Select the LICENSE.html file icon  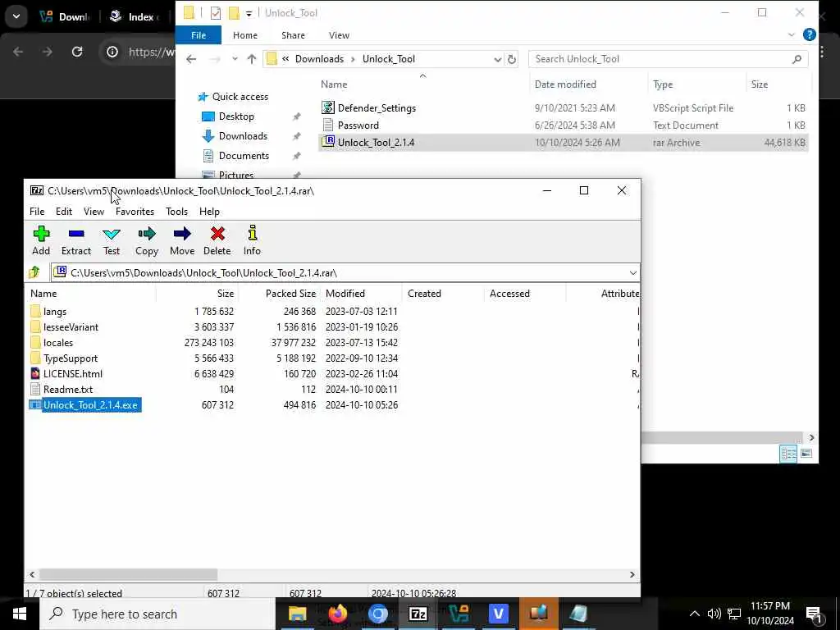[35, 373]
